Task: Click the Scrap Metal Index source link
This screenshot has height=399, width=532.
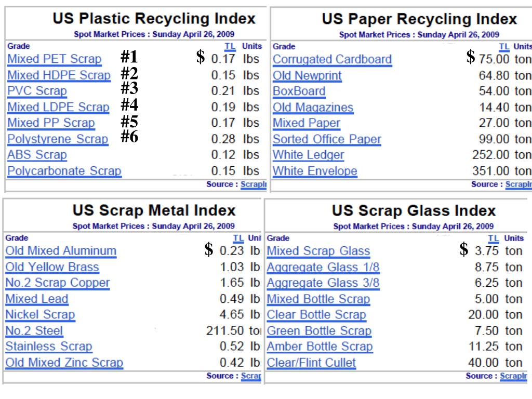Action: 251,376
